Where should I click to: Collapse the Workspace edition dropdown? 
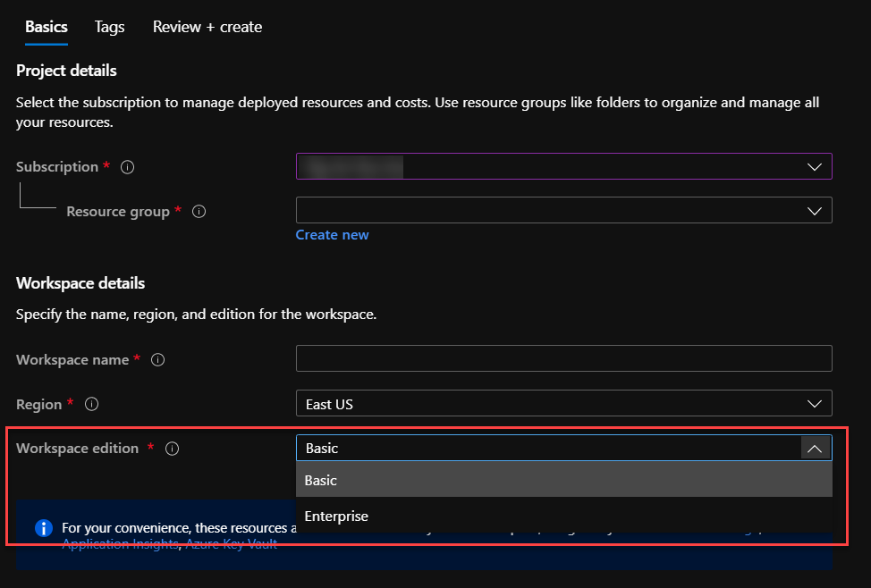(815, 449)
